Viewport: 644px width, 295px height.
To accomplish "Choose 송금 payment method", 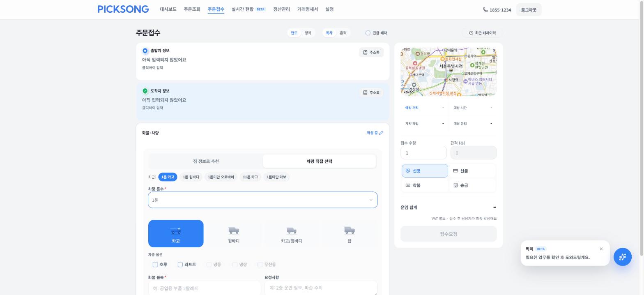I will point(472,185).
